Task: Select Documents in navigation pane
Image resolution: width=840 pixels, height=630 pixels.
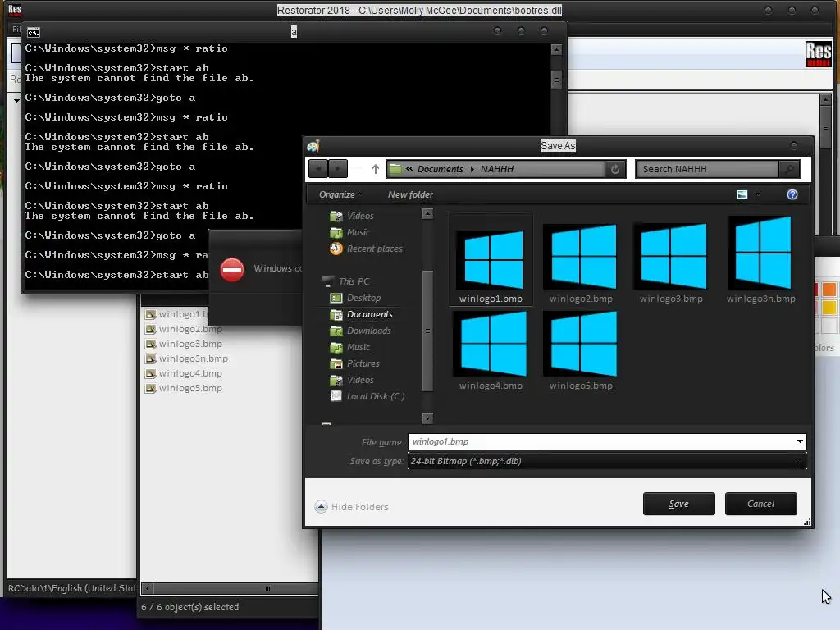Action: click(361, 314)
